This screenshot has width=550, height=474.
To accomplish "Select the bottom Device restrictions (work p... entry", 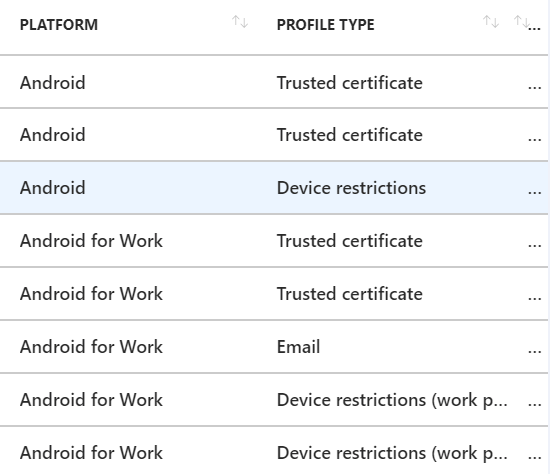I will coord(392,453).
